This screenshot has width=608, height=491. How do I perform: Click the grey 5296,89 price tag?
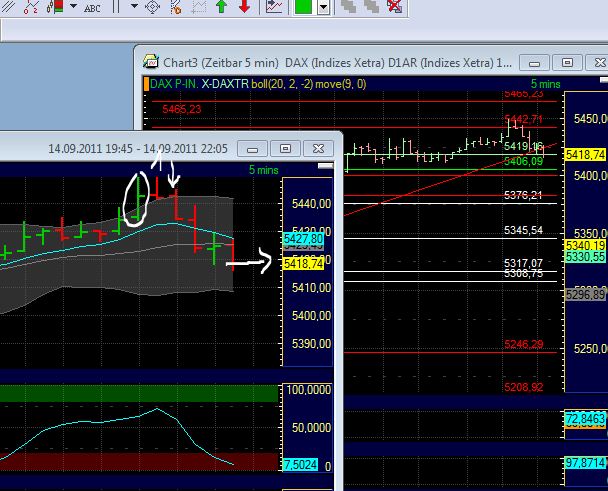pos(585,294)
